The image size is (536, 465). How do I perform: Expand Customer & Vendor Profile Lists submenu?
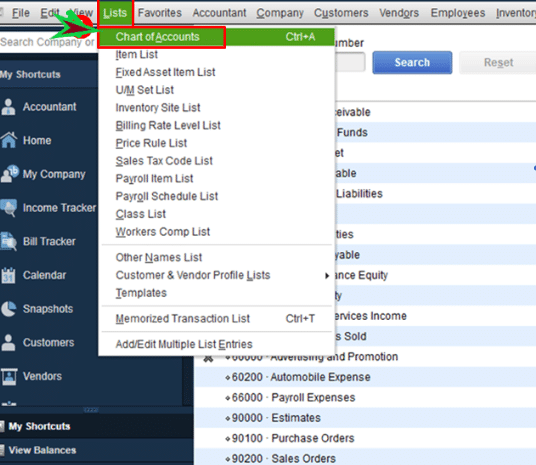pyautogui.click(x=216, y=275)
